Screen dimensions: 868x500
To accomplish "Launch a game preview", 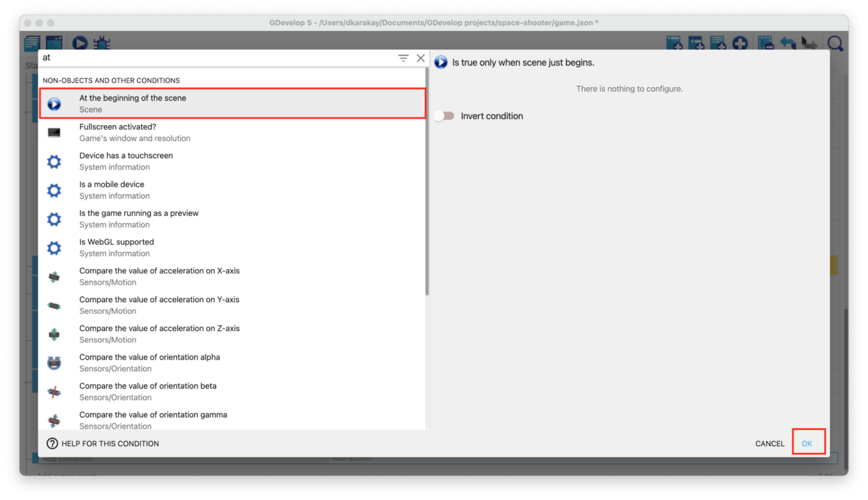I will [x=80, y=43].
